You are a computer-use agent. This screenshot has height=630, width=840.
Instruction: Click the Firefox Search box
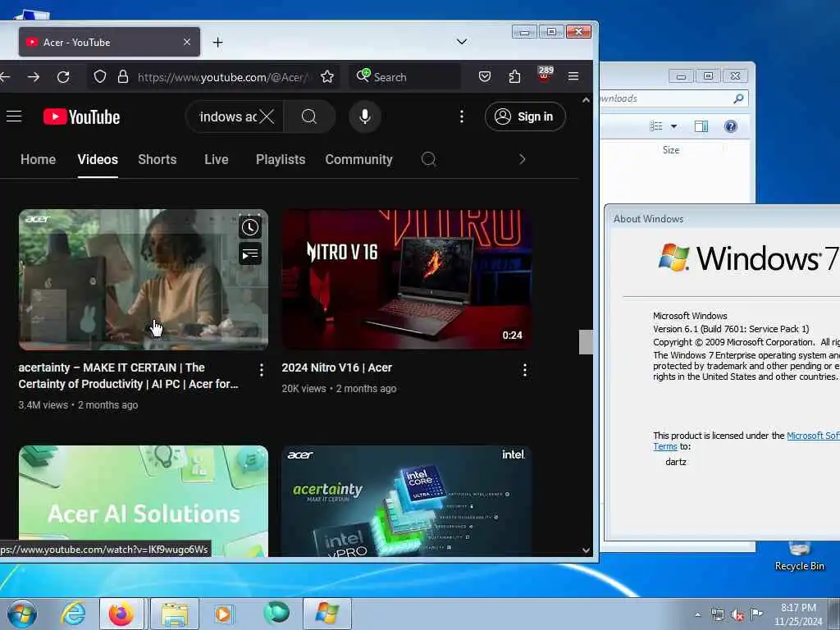(x=405, y=76)
